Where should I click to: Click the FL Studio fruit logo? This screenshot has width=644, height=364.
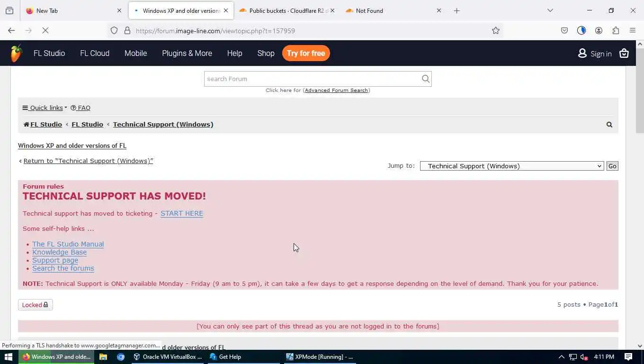[16, 53]
